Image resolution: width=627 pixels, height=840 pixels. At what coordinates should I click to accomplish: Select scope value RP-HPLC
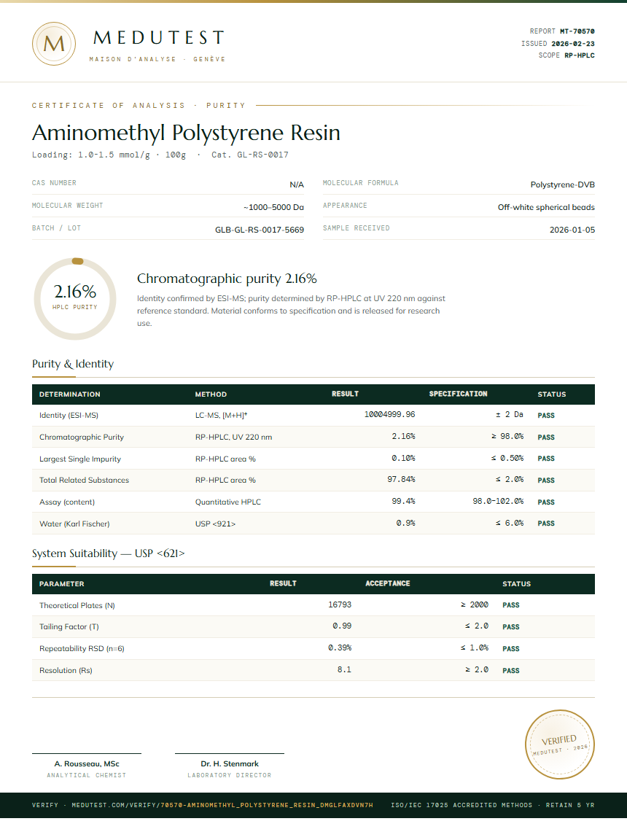coord(580,55)
